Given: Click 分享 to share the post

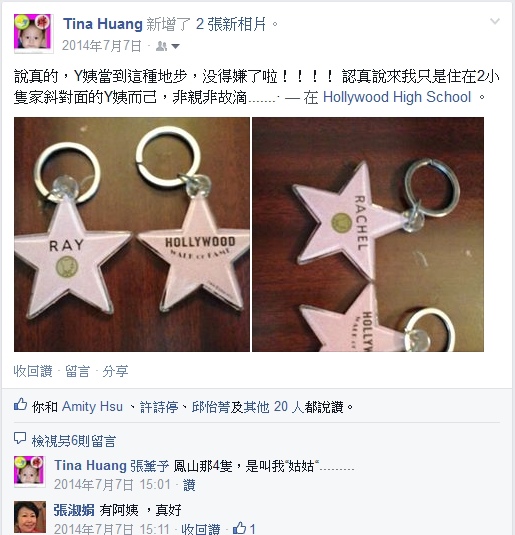Looking at the screenshot, I should click(x=115, y=371).
